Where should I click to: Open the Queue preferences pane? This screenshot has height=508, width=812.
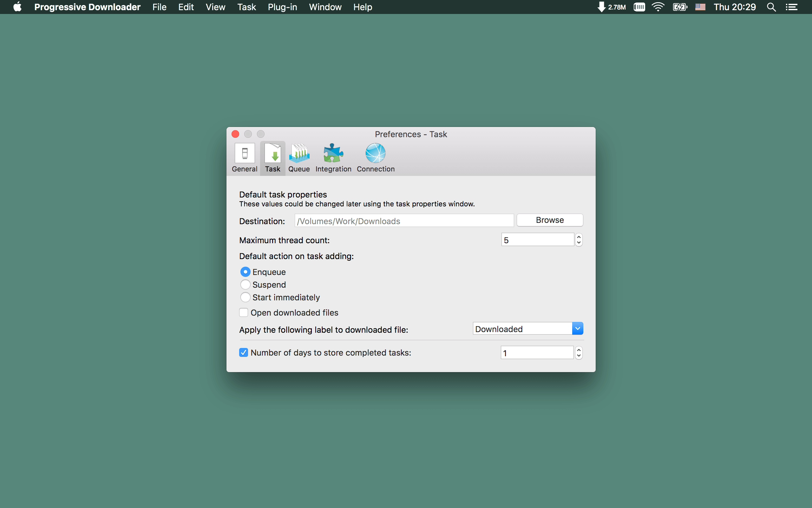coord(299,158)
